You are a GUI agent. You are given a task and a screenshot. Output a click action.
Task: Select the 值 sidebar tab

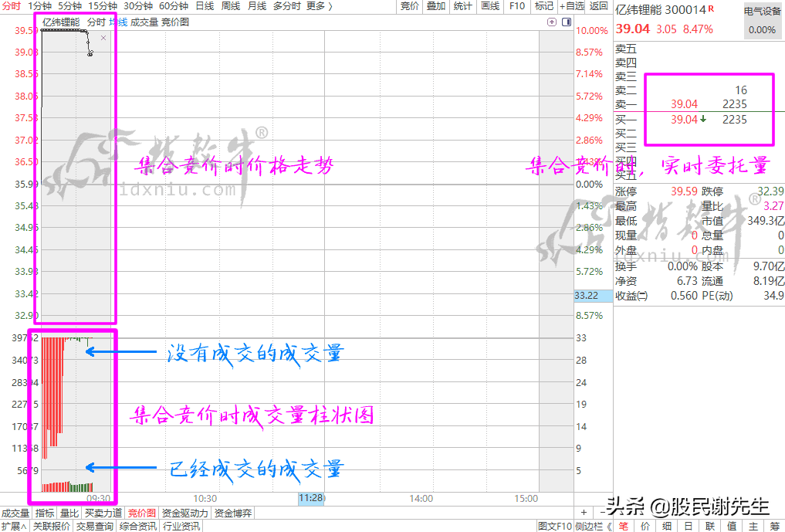click(x=732, y=526)
